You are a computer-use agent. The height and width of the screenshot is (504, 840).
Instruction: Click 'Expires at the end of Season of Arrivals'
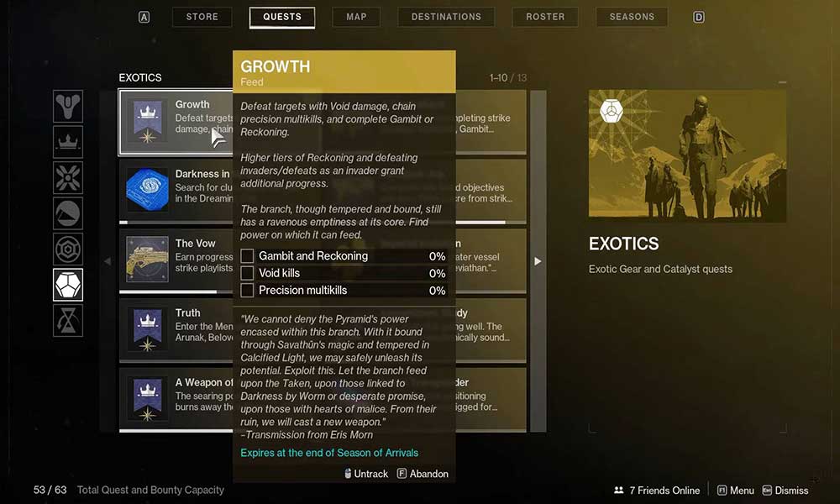[x=329, y=453]
